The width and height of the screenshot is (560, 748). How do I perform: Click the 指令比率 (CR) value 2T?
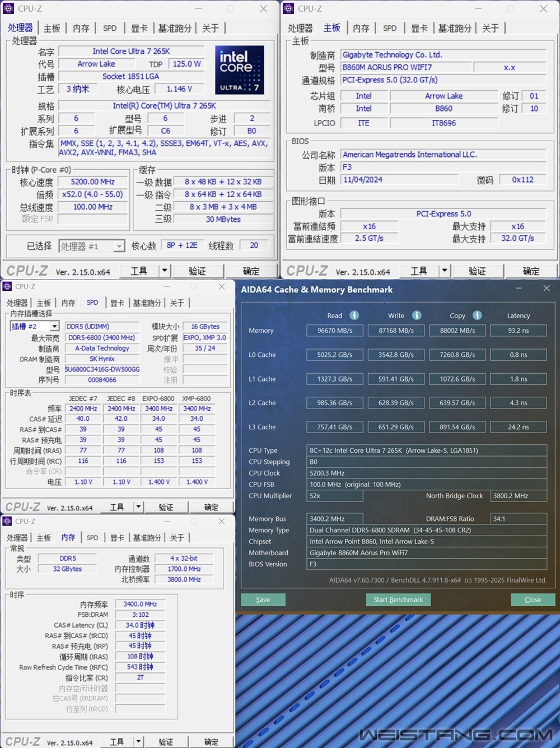click(140, 677)
